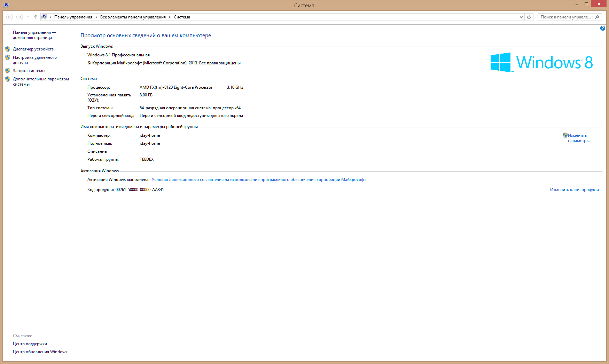
Task: Click the forward navigation arrow
Action: (x=19, y=17)
